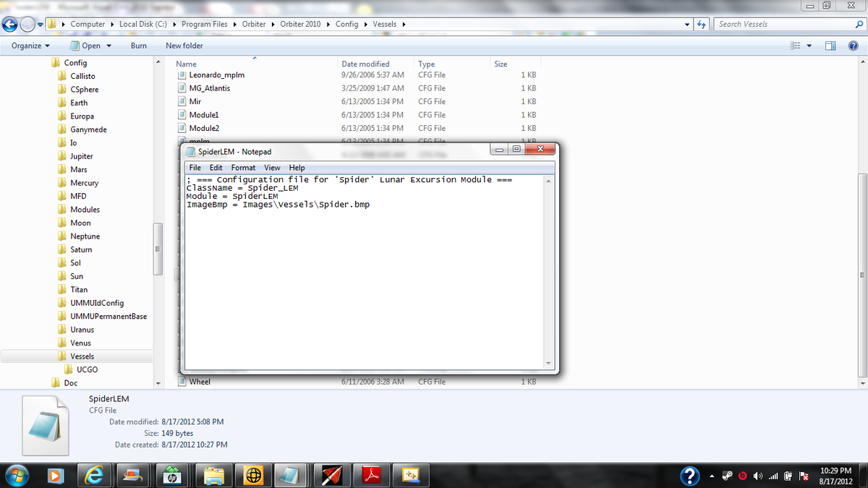Open Internet Explorer from taskbar

95,474
